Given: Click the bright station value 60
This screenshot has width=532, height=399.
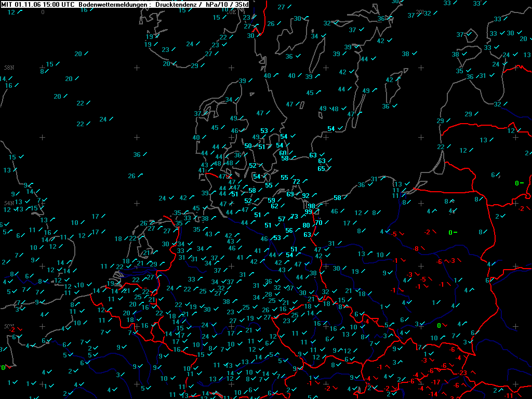Looking at the screenshot, I should [283, 153].
